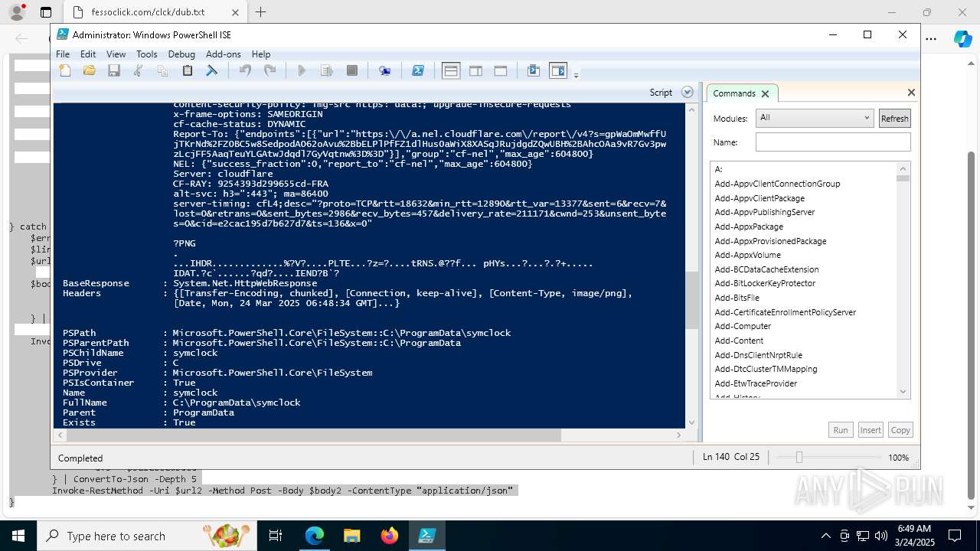Open the Tools menu
Image resolution: width=980 pixels, height=551 pixels.
pyautogui.click(x=147, y=54)
